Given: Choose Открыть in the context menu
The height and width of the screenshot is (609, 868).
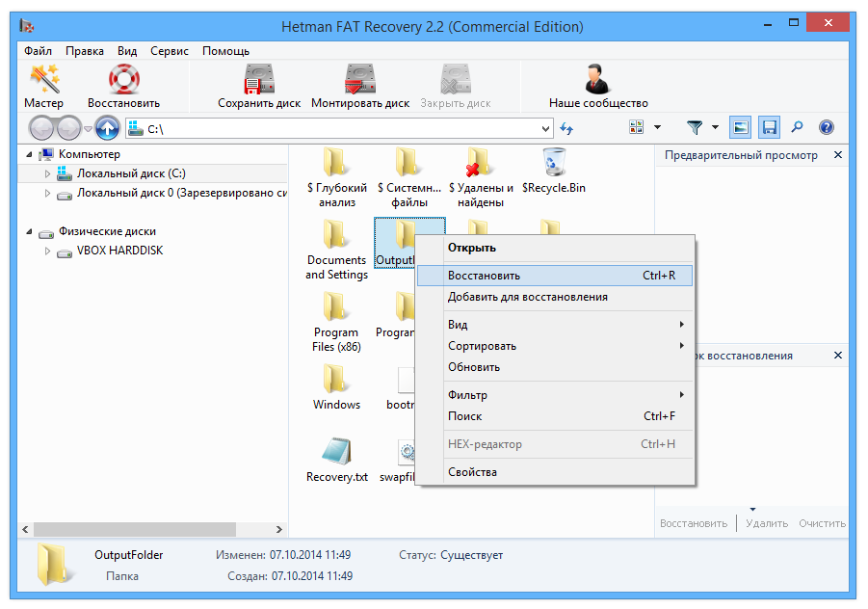Looking at the screenshot, I should click(x=554, y=248).
